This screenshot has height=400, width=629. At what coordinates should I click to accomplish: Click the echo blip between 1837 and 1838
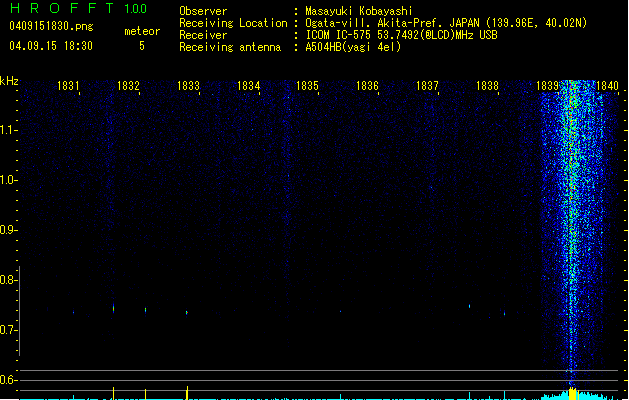(469, 306)
